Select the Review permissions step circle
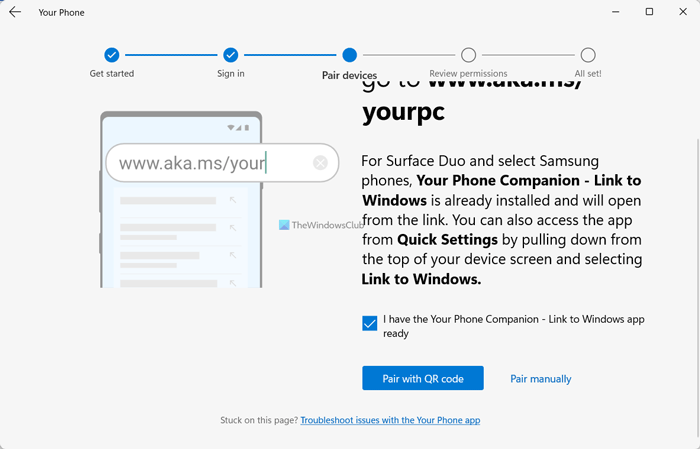 468,55
